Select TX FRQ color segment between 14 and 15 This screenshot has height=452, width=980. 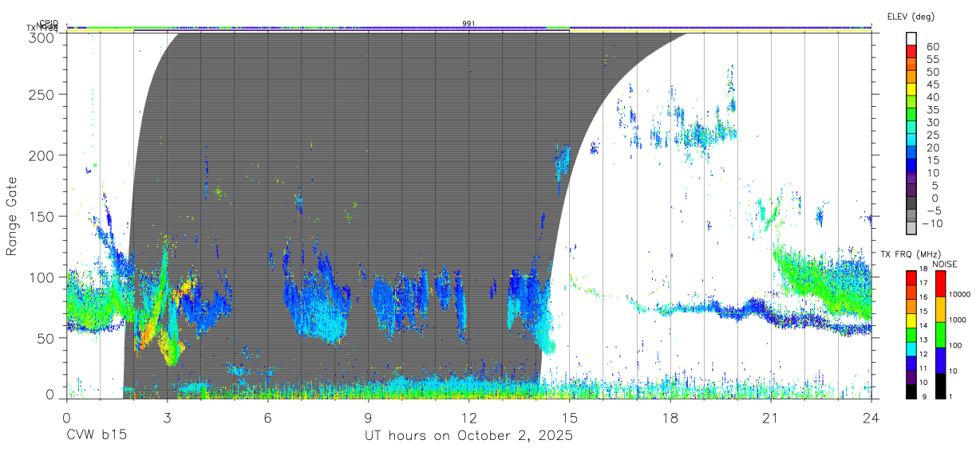(x=911, y=319)
